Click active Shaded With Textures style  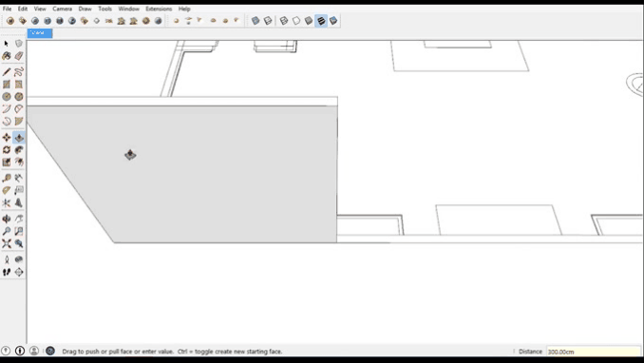pos(321,21)
